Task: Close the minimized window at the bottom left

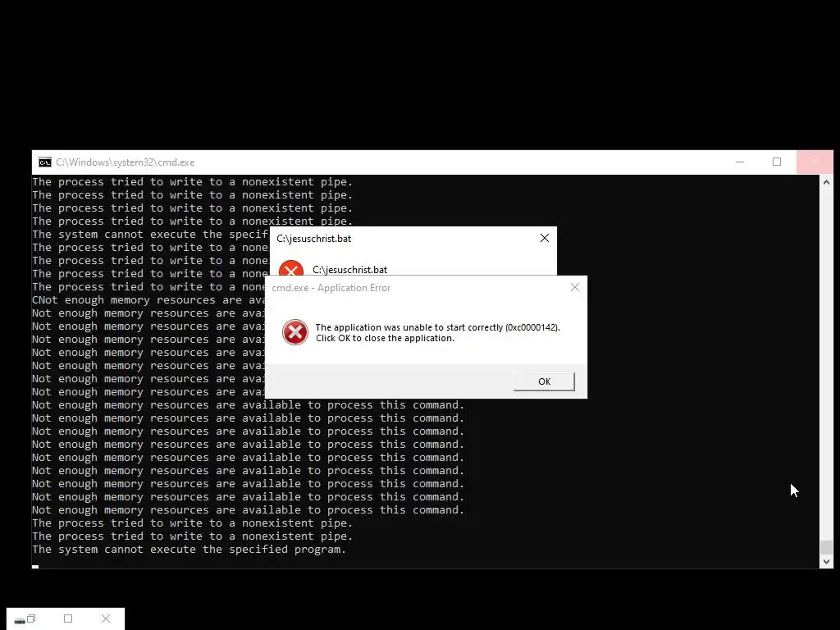Action: tap(106, 619)
